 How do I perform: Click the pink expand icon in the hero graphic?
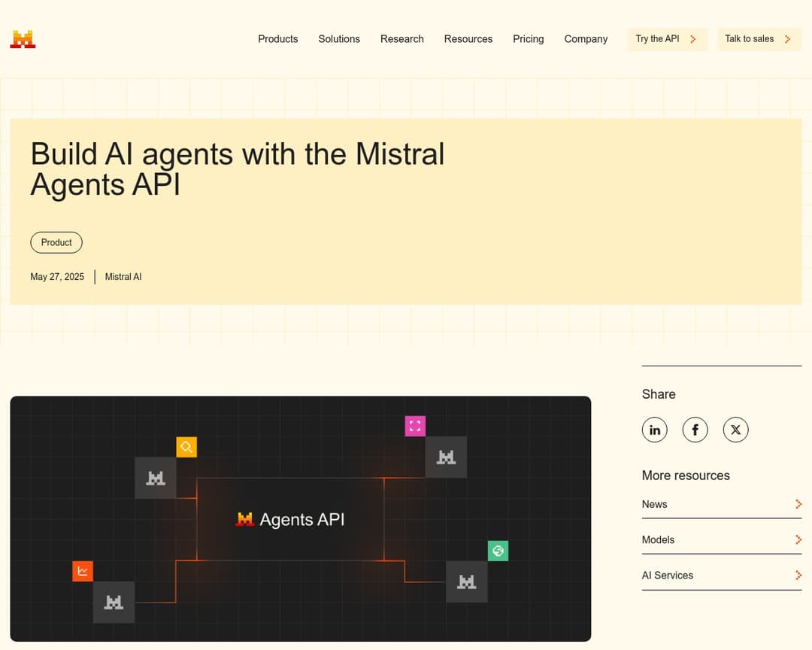click(x=415, y=425)
